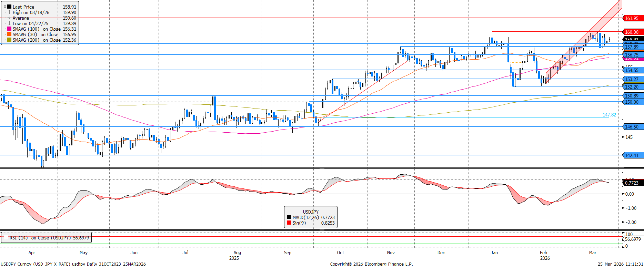The height and width of the screenshot is (267, 644).
Task: Select the Low on 04/22/25 marker icon
Action: 9,23
